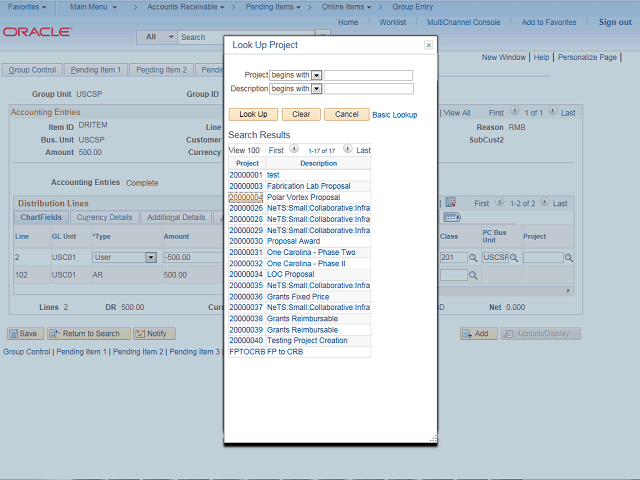
Task: Click the horizontal scrollbar right arrow
Action: pos(568,291)
